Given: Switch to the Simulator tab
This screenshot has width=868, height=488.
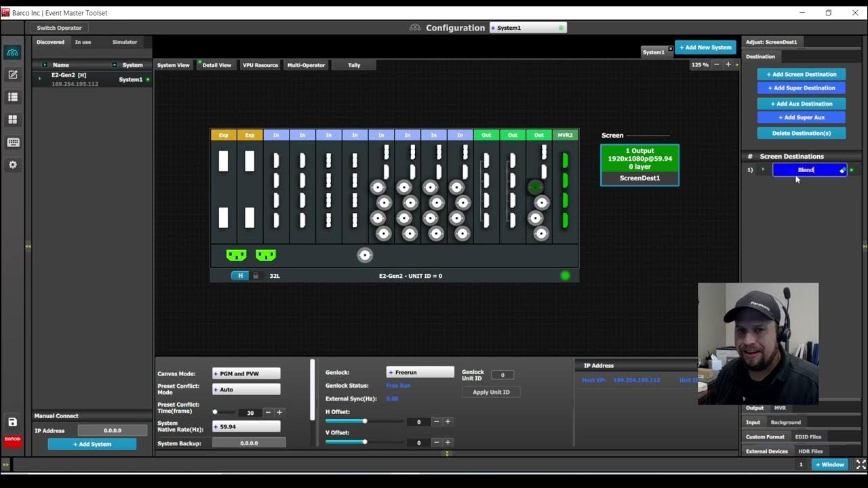Looking at the screenshot, I should 125,42.
